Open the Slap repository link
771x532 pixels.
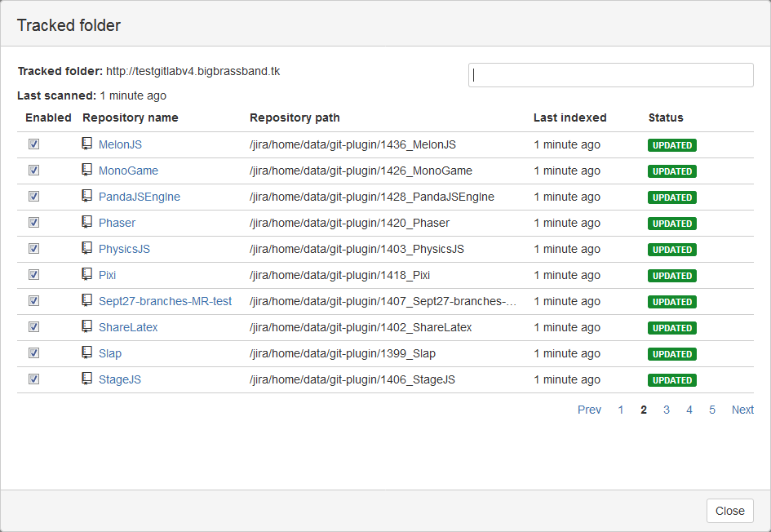pos(110,353)
